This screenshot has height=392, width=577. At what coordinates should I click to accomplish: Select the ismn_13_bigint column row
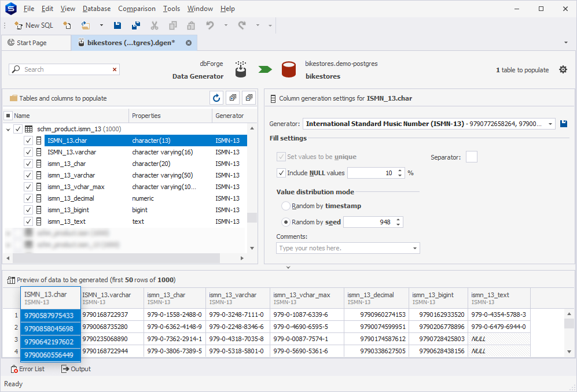click(x=145, y=210)
